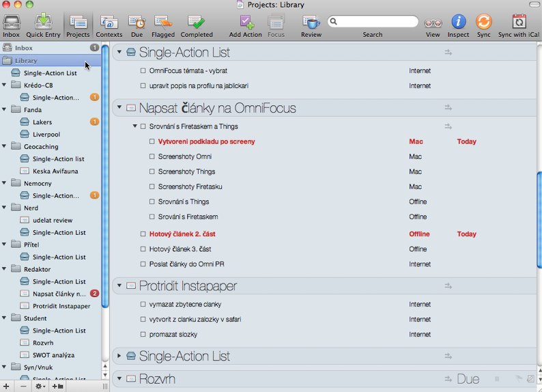Image resolution: width=542 pixels, height=392 pixels.
Task: Click the Add Action toolbar icon
Action: (x=246, y=26)
